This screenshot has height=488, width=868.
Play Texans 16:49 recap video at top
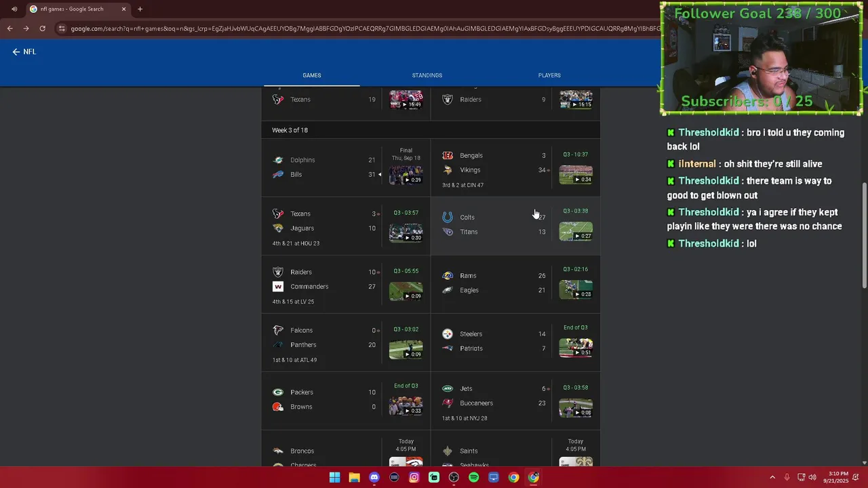tap(406, 100)
